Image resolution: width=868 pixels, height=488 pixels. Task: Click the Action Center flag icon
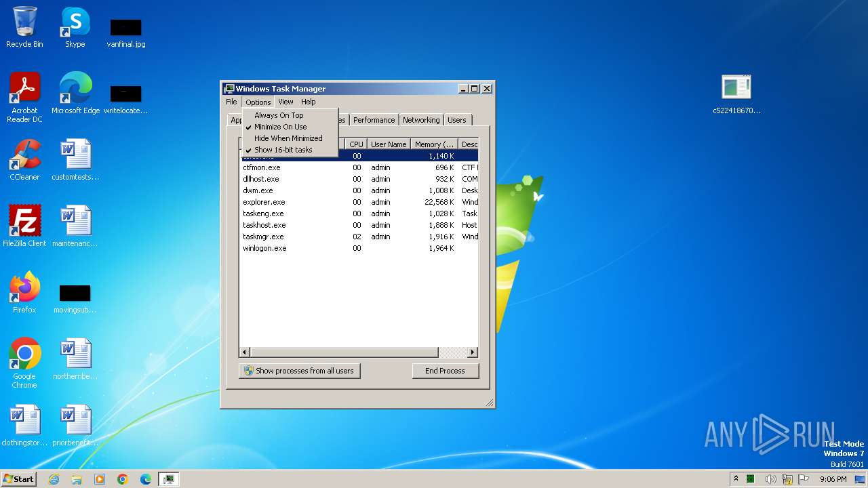click(804, 479)
